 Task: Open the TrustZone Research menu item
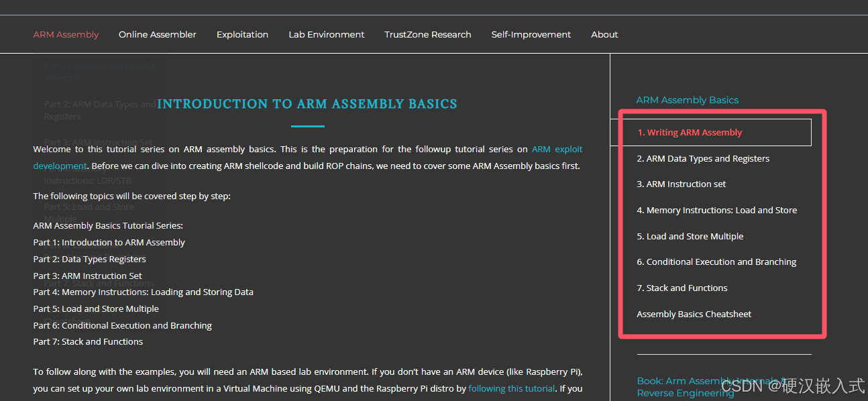428,34
